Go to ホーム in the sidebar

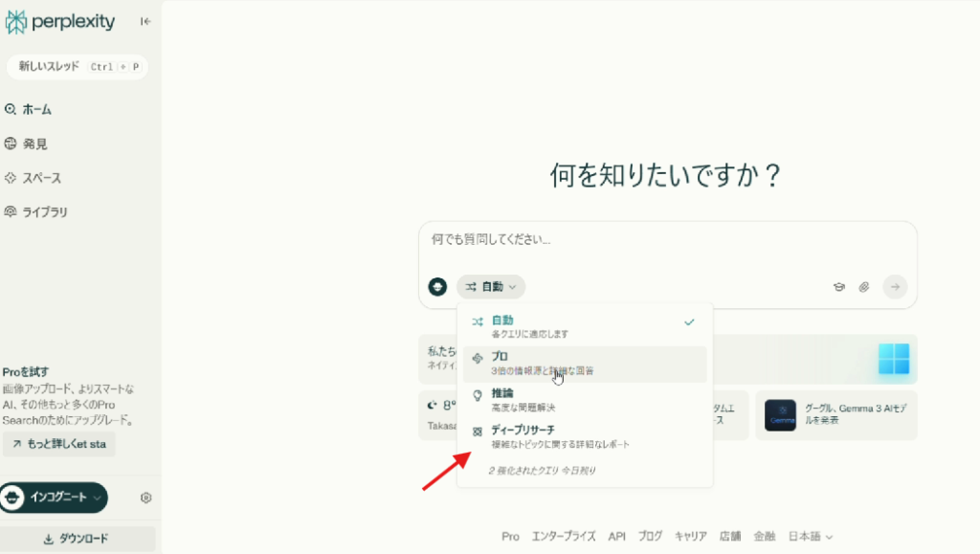[x=37, y=110]
